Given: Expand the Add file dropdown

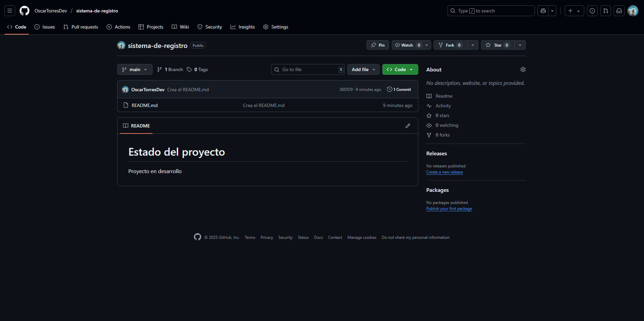Looking at the screenshot, I should click(363, 69).
